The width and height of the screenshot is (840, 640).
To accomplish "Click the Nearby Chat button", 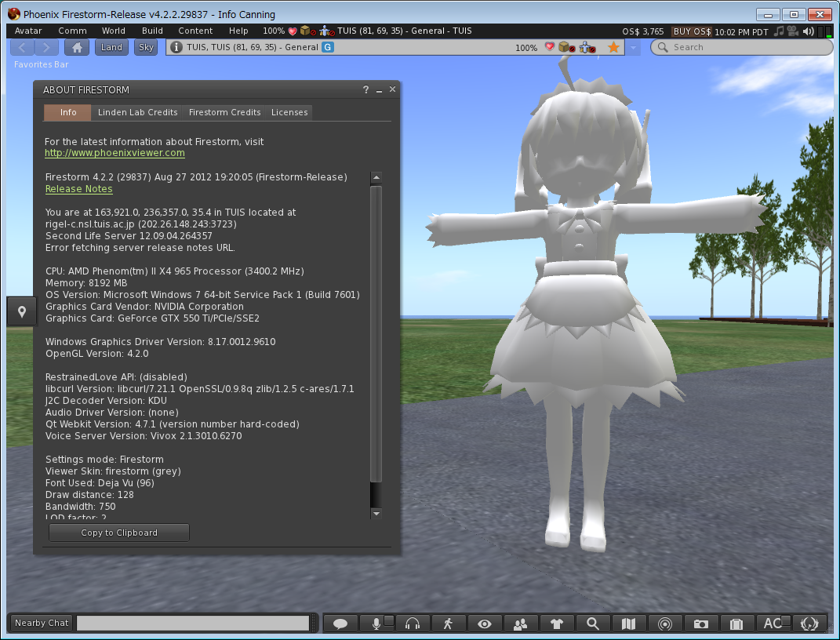I will point(42,624).
